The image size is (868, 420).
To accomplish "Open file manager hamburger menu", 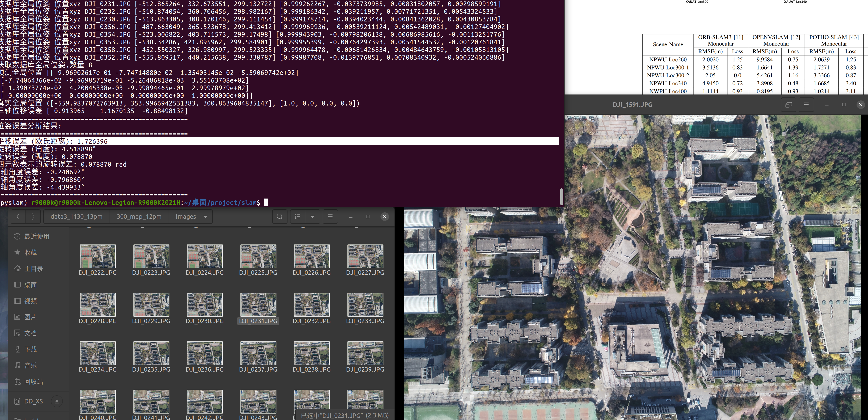I will pyautogui.click(x=330, y=216).
